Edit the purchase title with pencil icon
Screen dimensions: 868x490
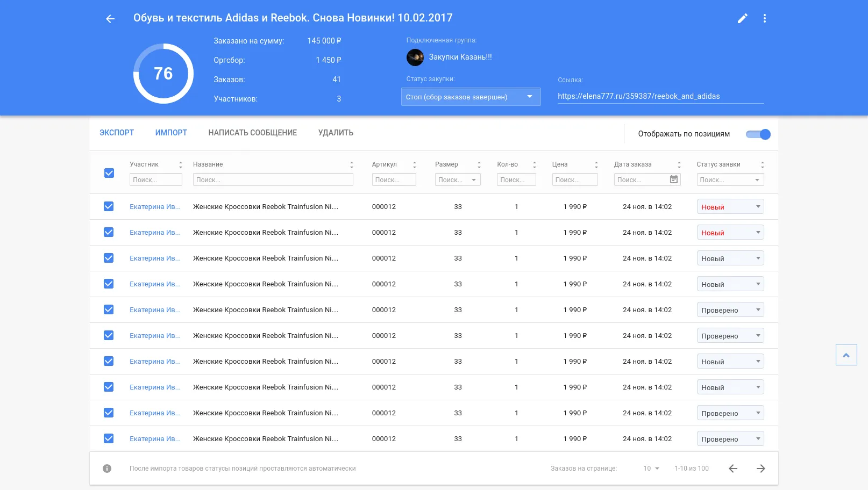pyautogui.click(x=743, y=18)
